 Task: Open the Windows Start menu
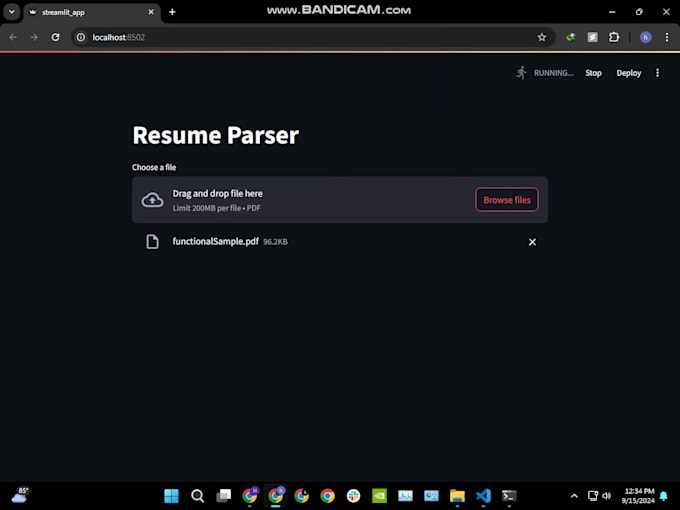pyautogui.click(x=171, y=495)
